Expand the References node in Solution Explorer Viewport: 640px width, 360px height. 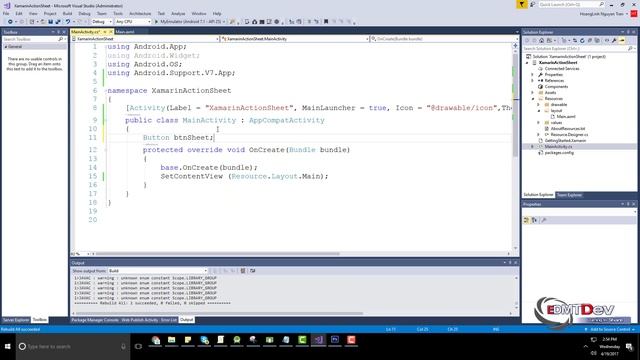[x=532, y=81]
